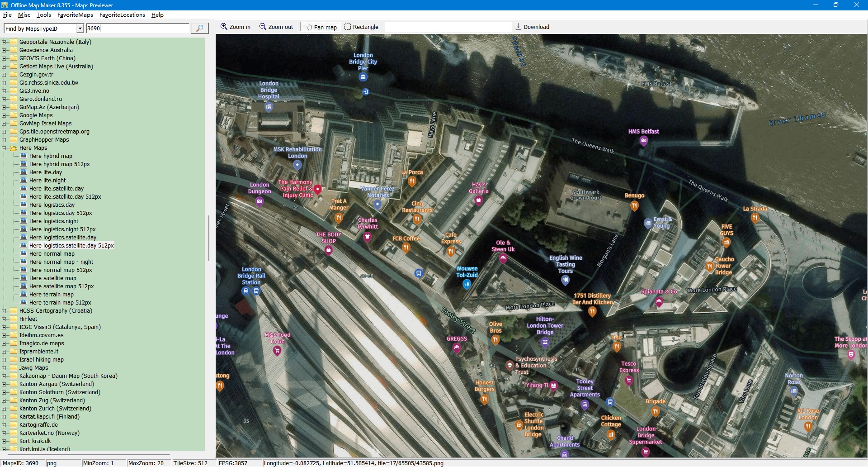Collapse the Here Maps folder

click(4, 148)
